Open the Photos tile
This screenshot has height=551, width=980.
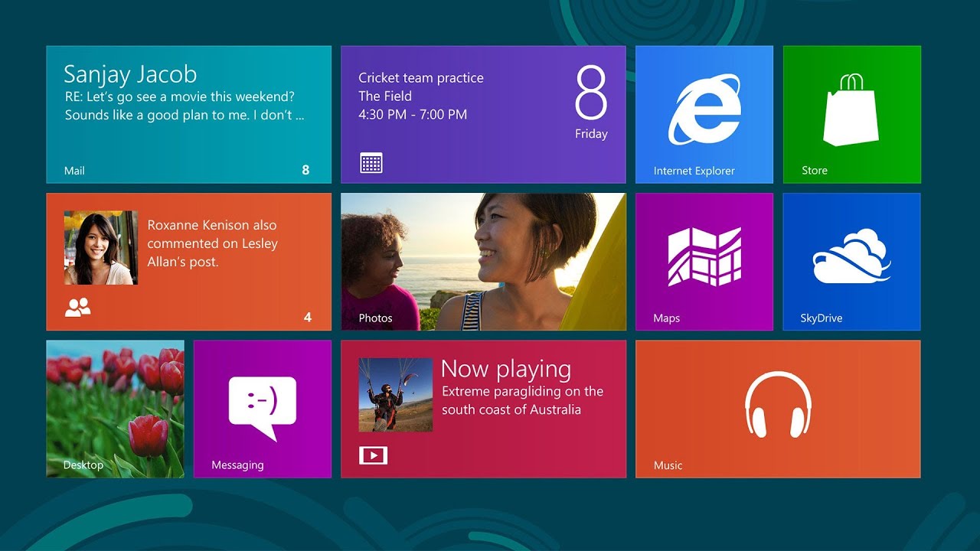click(x=483, y=262)
